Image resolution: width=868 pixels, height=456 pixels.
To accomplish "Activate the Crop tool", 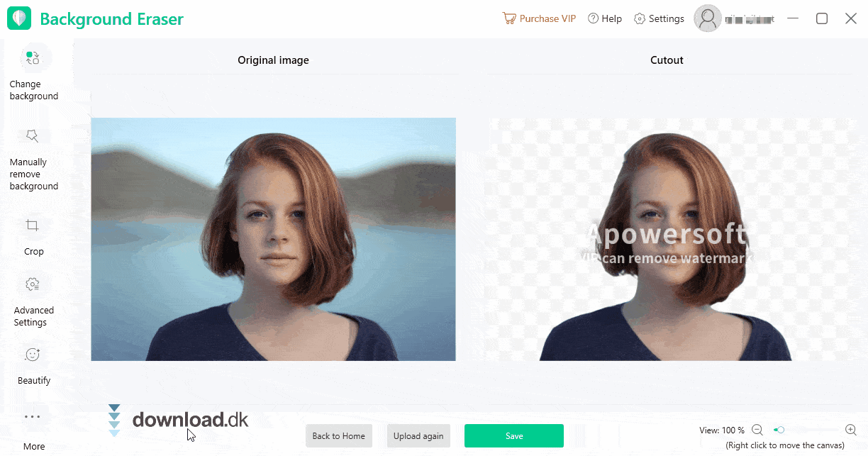I will [x=33, y=236].
